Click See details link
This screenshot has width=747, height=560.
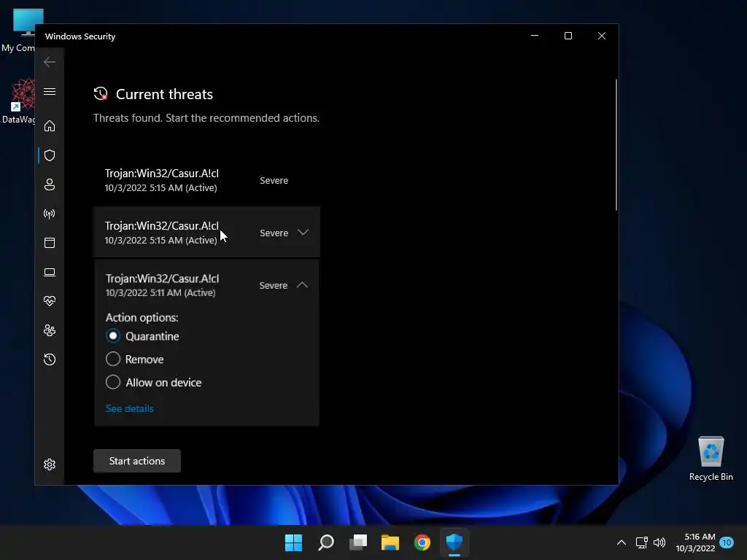tap(130, 408)
